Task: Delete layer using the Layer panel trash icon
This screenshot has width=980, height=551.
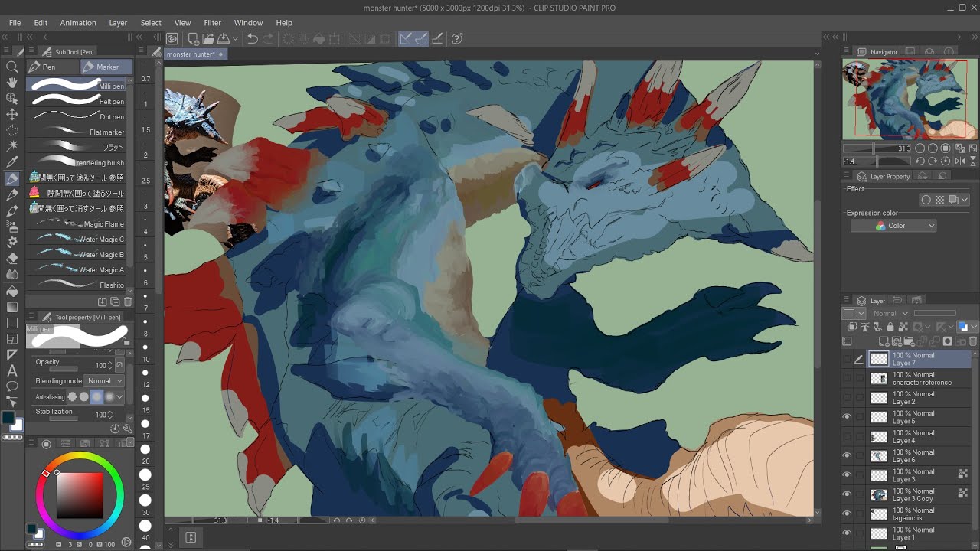Action: (x=973, y=341)
